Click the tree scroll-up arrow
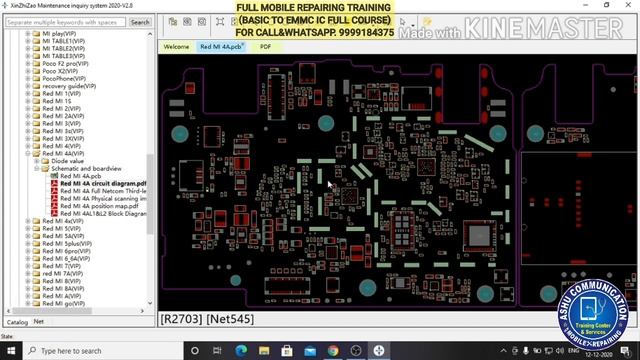This screenshot has width=640, height=360. pos(150,34)
